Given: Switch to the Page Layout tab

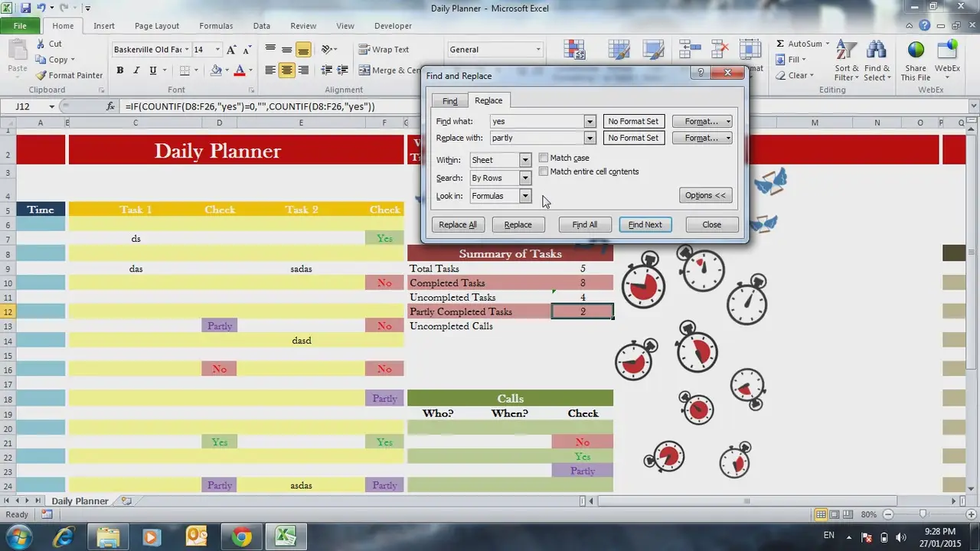Looking at the screenshot, I should pos(157,26).
